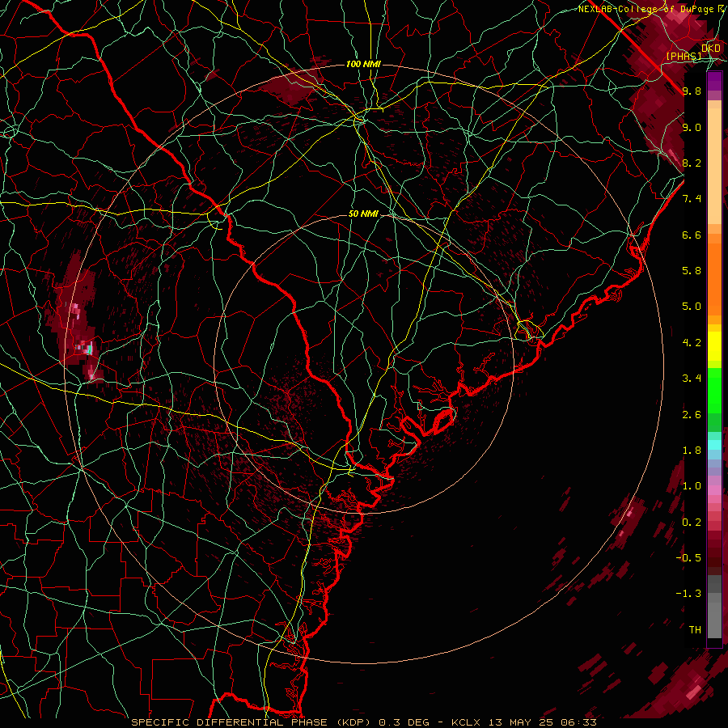Select the 1.8 value on color scale

tap(692, 451)
